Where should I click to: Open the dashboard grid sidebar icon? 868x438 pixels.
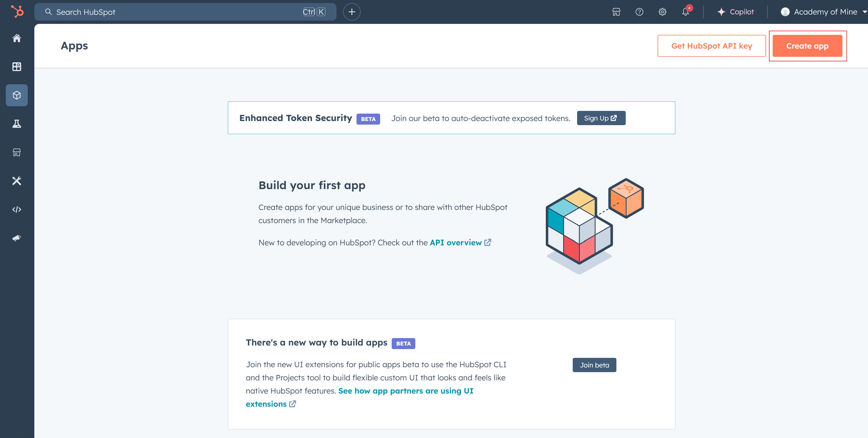[16, 67]
